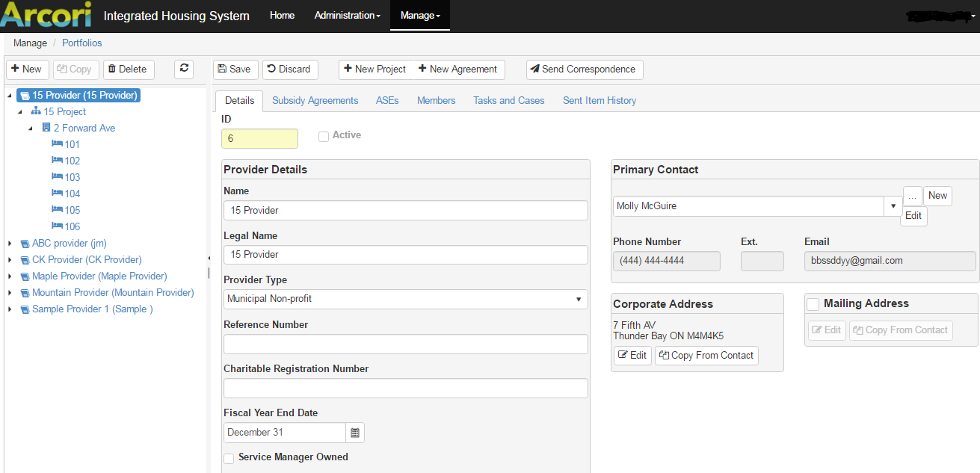Click the New Agreement button
The height and width of the screenshot is (473, 980).
point(458,69)
